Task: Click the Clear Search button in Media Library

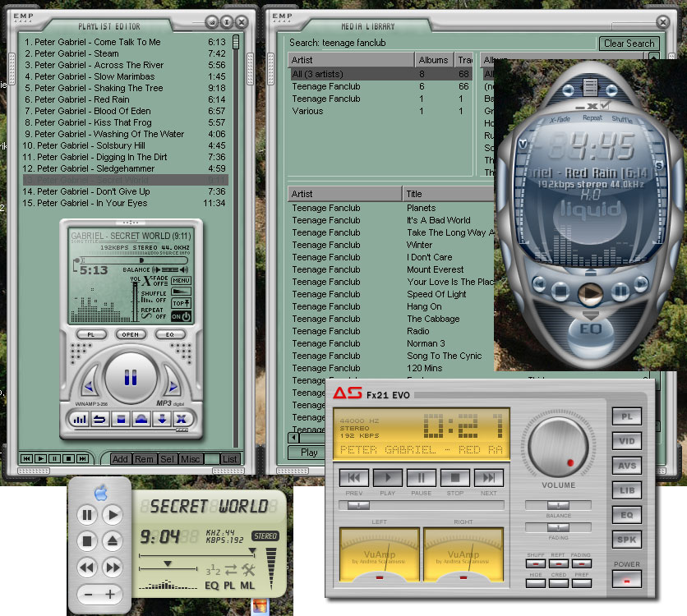Action: coord(629,44)
